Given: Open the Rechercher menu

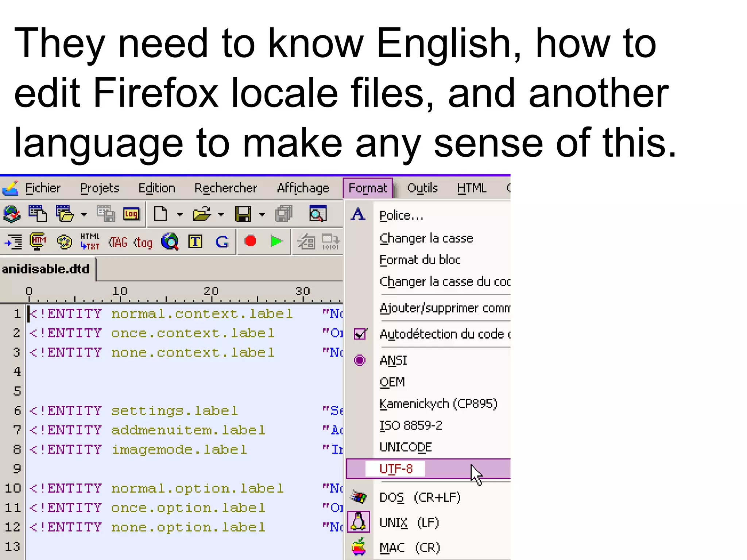Looking at the screenshot, I should (x=225, y=188).
